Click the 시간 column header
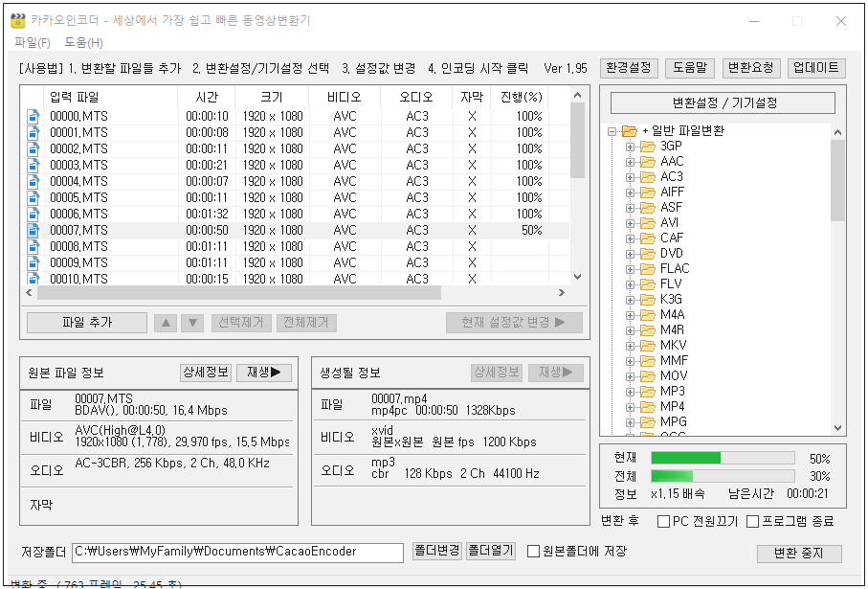The image size is (868, 589). pyautogui.click(x=207, y=97)
